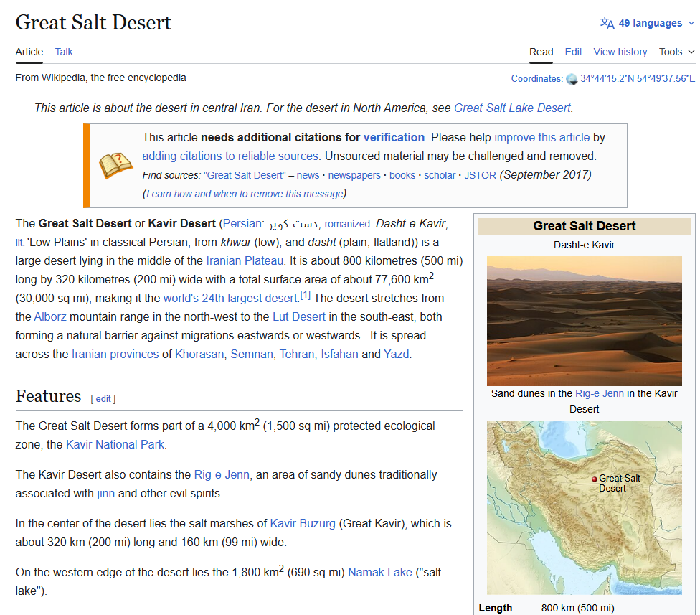Open the Lut Desert link

[x=299, y=317]
